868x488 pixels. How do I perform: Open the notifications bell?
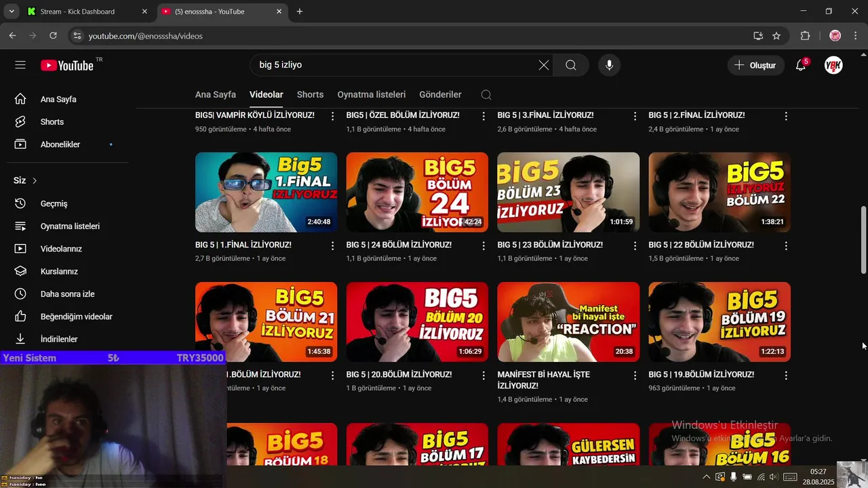[x=801, y=65]
